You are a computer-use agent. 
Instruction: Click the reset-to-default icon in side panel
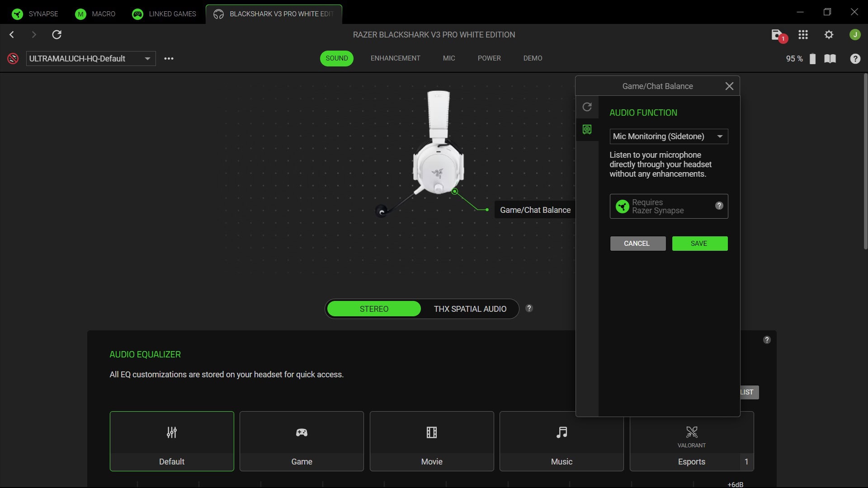pos(587,107)
